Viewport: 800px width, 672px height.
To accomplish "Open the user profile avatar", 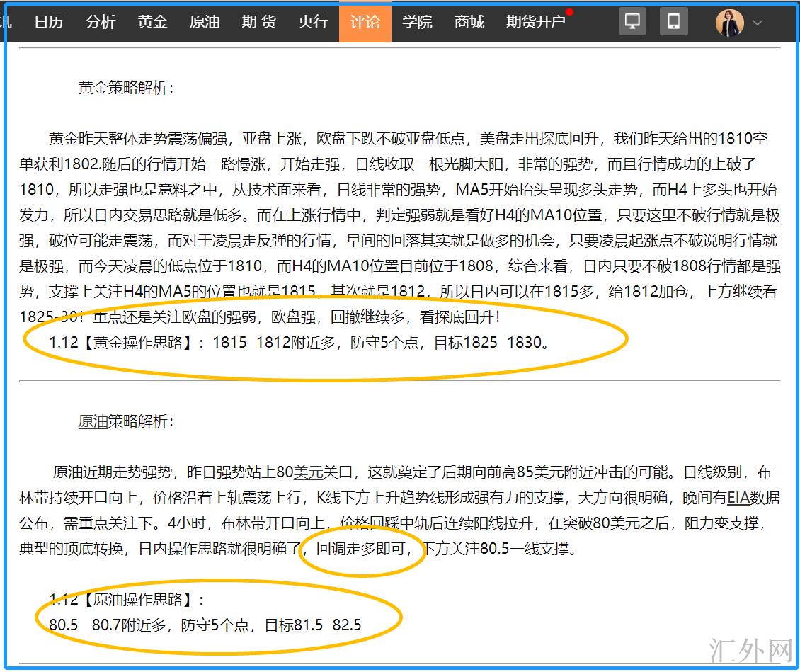I will point(729,23).
